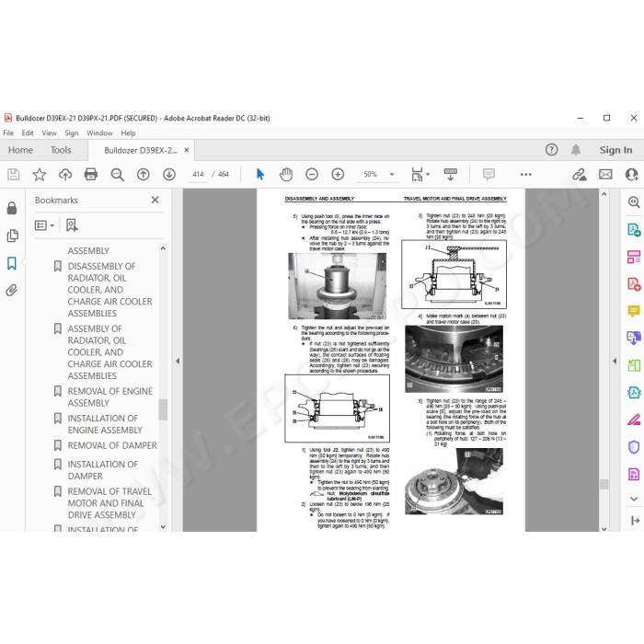Click the scrolling mode download-style icon

[451, 174]
